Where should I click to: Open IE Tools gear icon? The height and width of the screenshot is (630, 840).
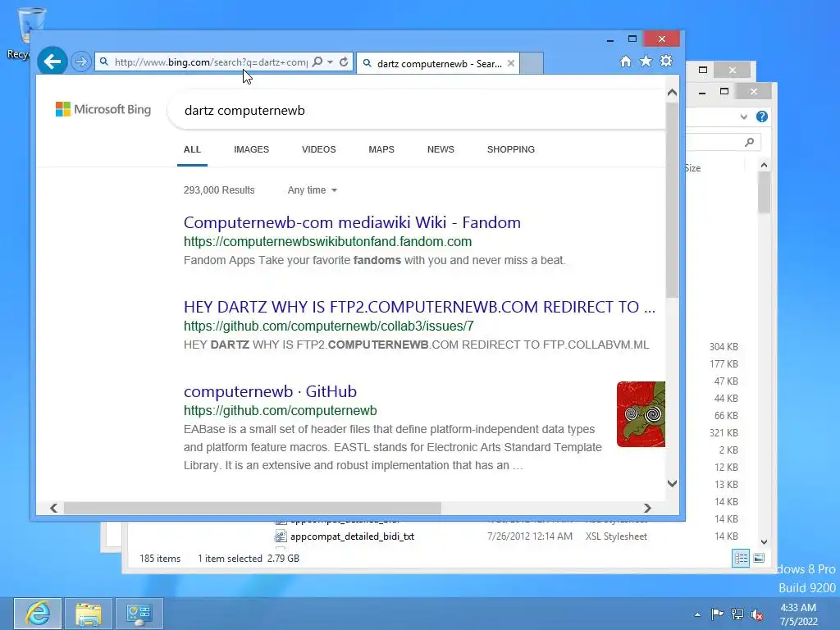[666, 61]
